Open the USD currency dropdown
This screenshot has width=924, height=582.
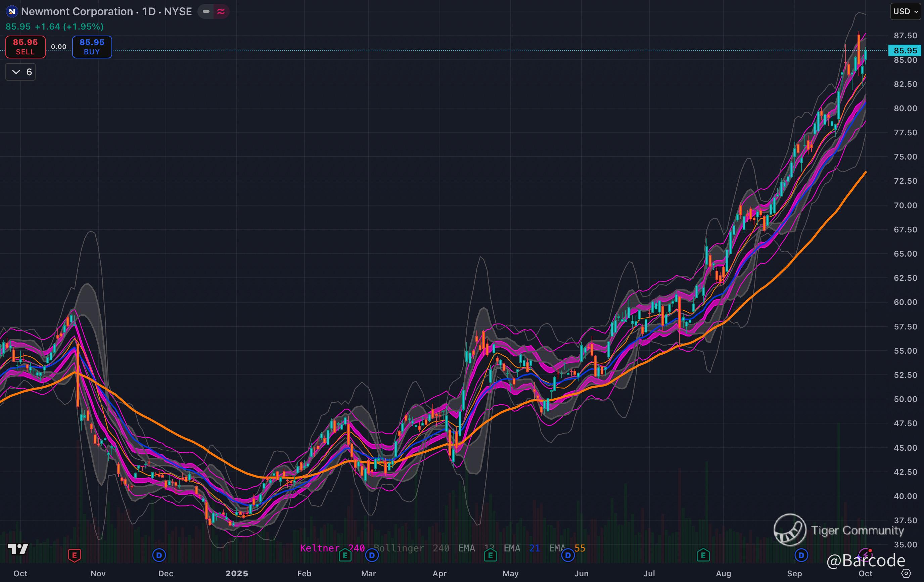[x=905, y=11]
